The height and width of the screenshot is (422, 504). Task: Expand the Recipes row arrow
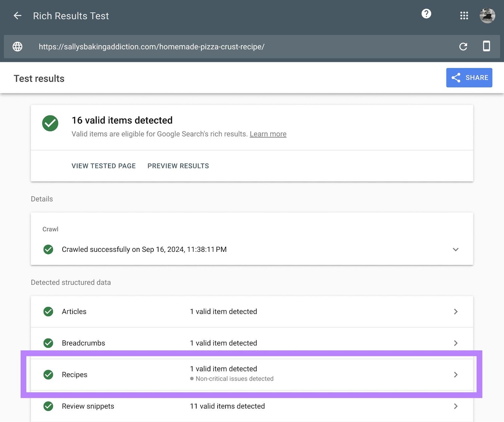point(455,374)
